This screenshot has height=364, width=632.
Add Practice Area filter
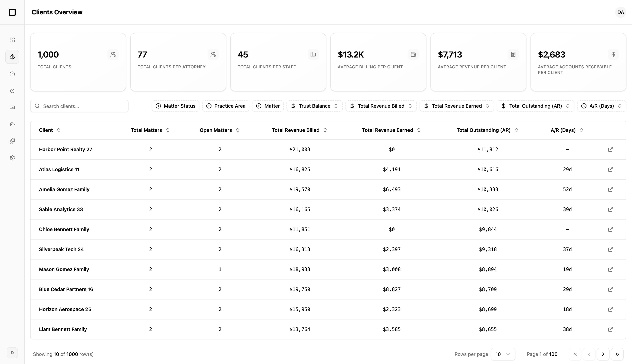(226, 106)
